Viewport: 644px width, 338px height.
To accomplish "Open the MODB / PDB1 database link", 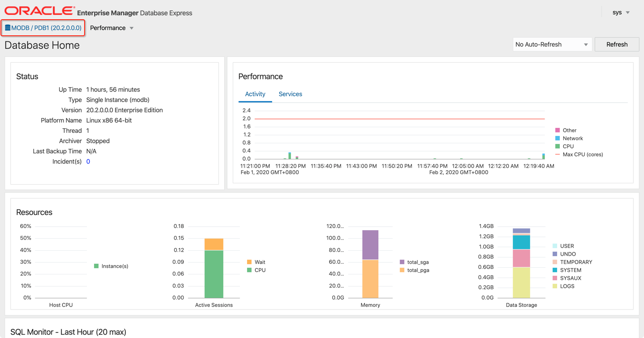I will (46, 28).
